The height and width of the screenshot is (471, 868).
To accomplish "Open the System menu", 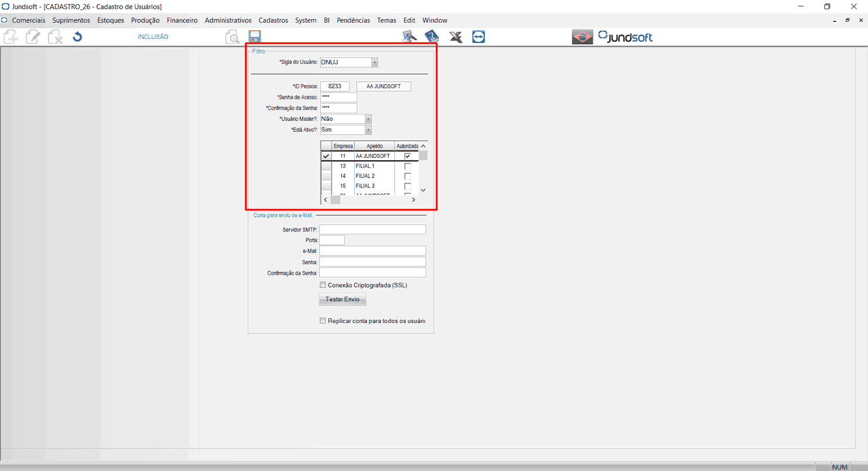I will pyautogui.click(x=306, y=20).
